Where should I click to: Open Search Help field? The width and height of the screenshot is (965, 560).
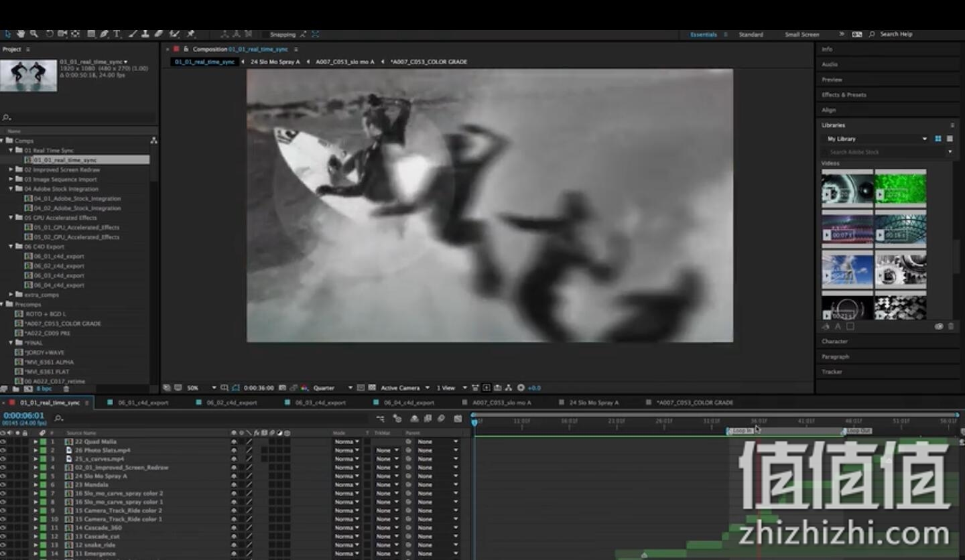click(x=897, y=34)
